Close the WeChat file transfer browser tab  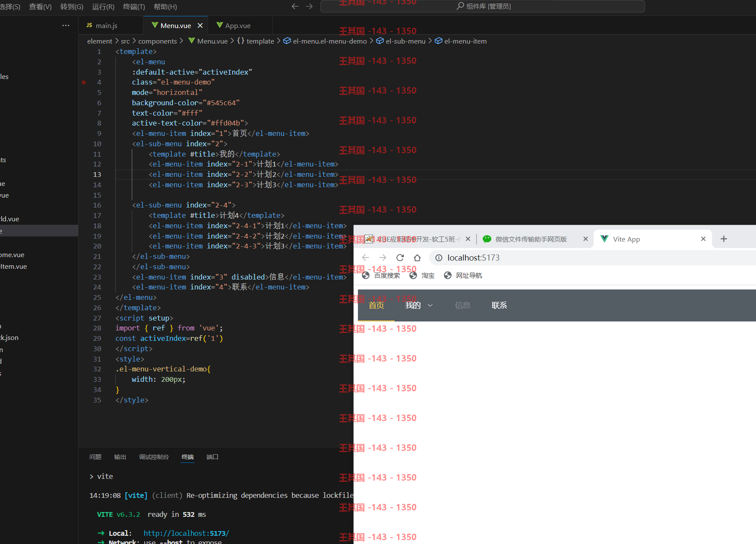click(585, 239)
